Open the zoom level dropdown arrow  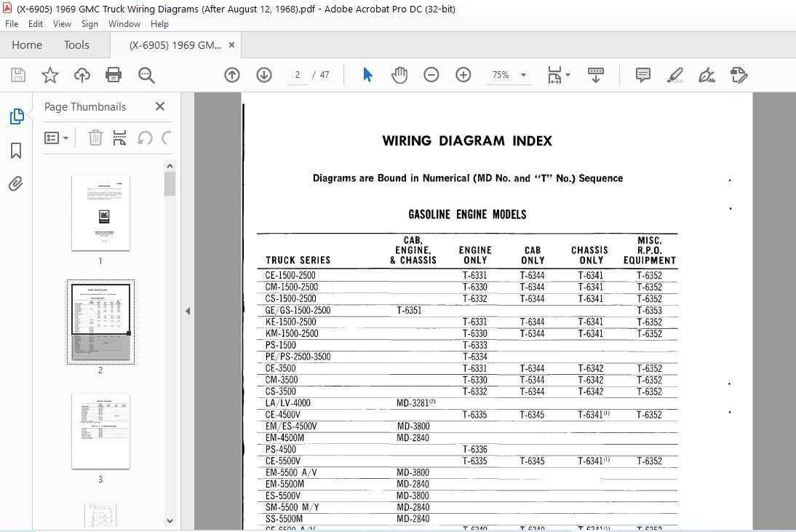[523, 75]
